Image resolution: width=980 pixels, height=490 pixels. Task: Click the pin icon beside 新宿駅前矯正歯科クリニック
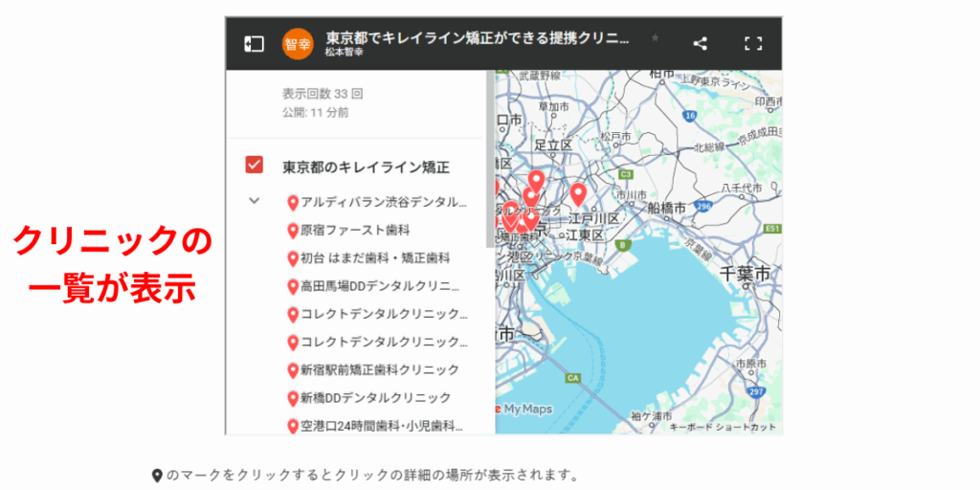[x=293, y=370]
